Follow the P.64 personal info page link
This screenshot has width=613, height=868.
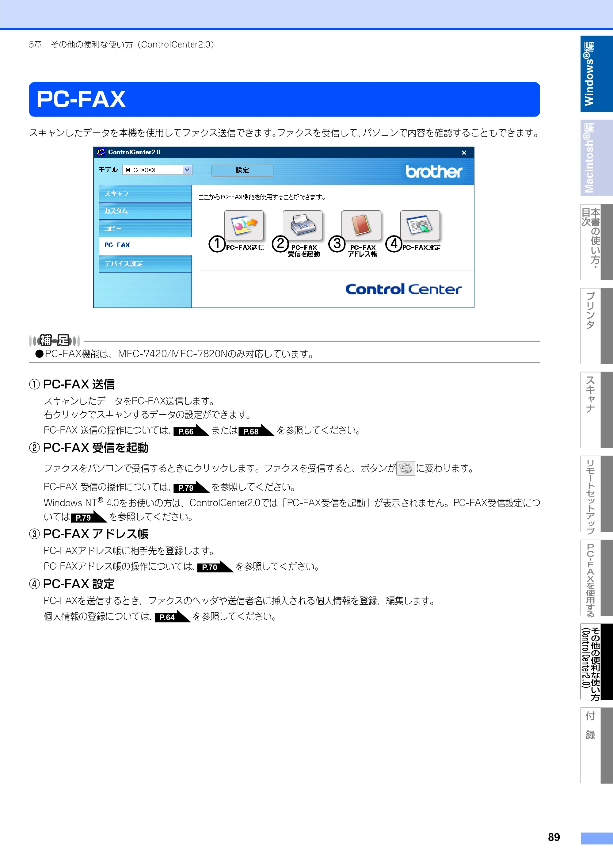point(172,617)
